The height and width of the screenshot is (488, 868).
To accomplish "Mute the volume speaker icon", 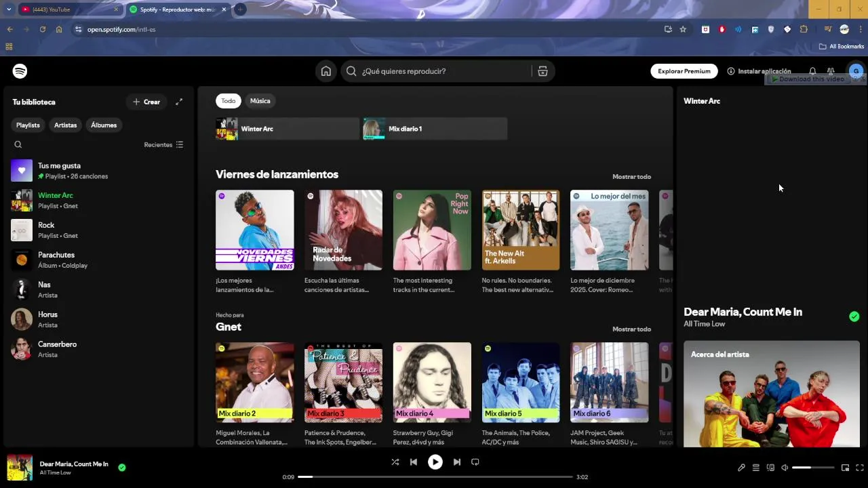I will pos(785,468).
